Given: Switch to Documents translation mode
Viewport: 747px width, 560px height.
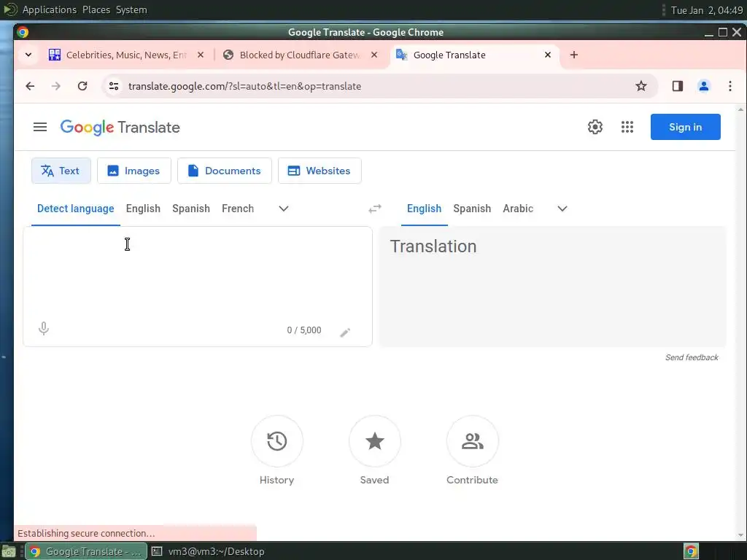Looking at the screenshot, I should coord(225,171).
